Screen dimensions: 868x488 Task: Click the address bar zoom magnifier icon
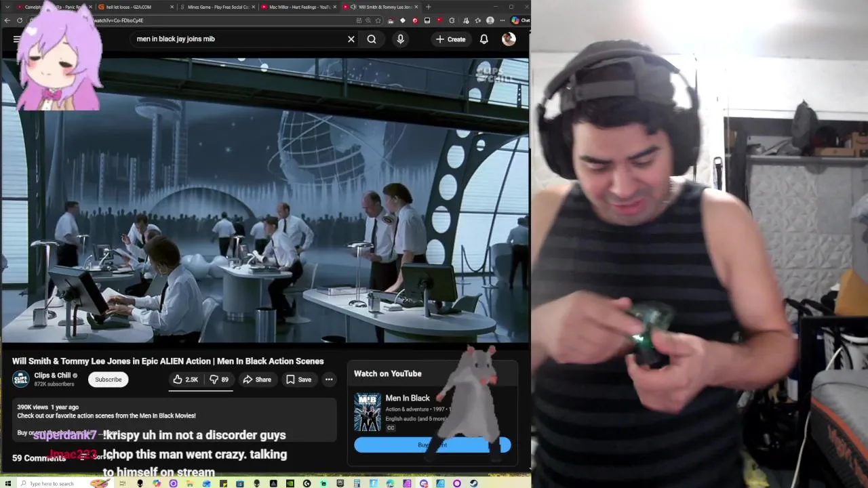pos(368,20)
